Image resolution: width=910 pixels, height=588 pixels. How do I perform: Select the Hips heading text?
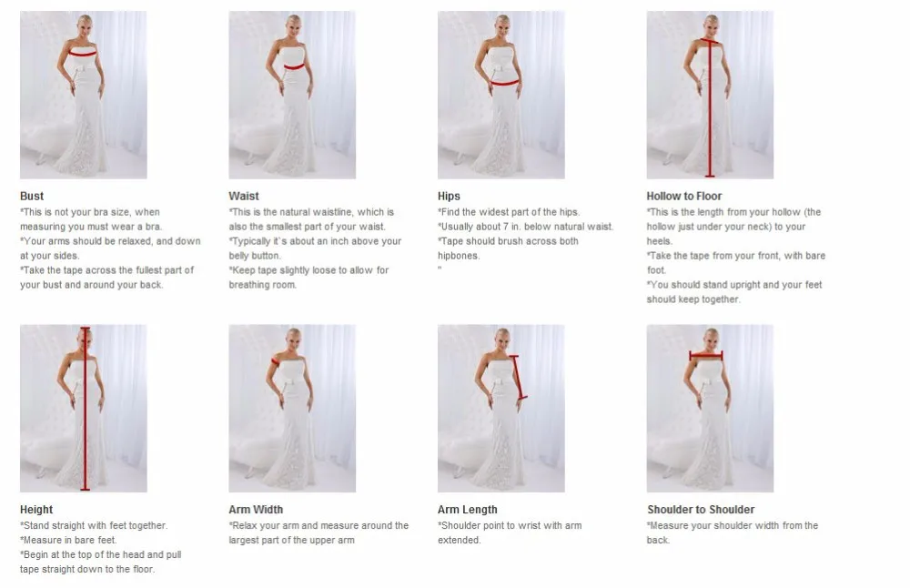click(x=449, y=197)
